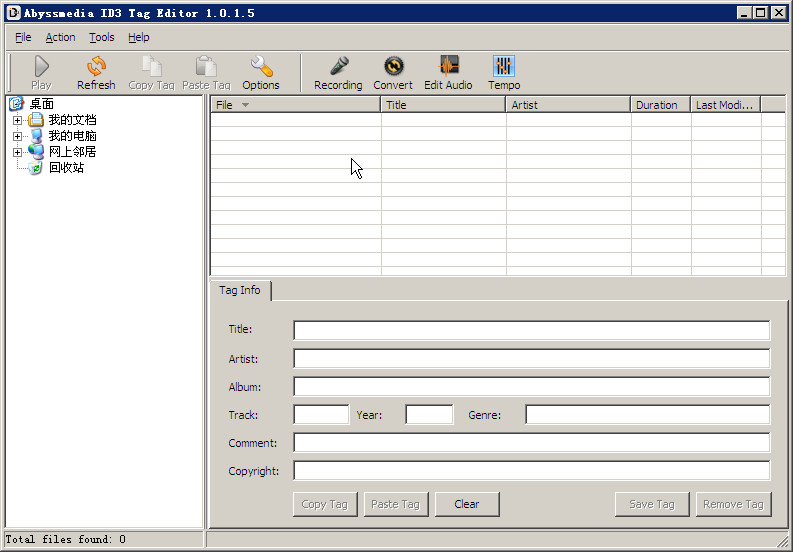Focus the Copyright input field
Image resolution: width=793 pixels, height=552 pixels.
pyautogui.click(x=532, y=471)
